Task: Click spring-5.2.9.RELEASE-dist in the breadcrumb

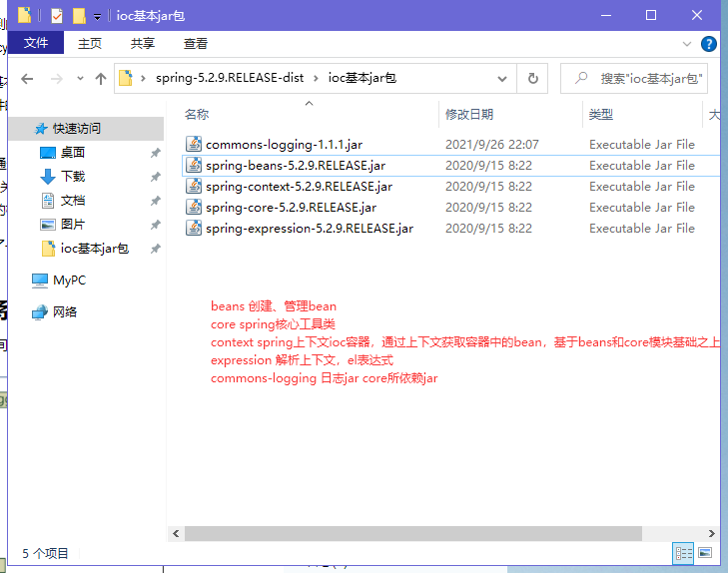Action: 230,78
